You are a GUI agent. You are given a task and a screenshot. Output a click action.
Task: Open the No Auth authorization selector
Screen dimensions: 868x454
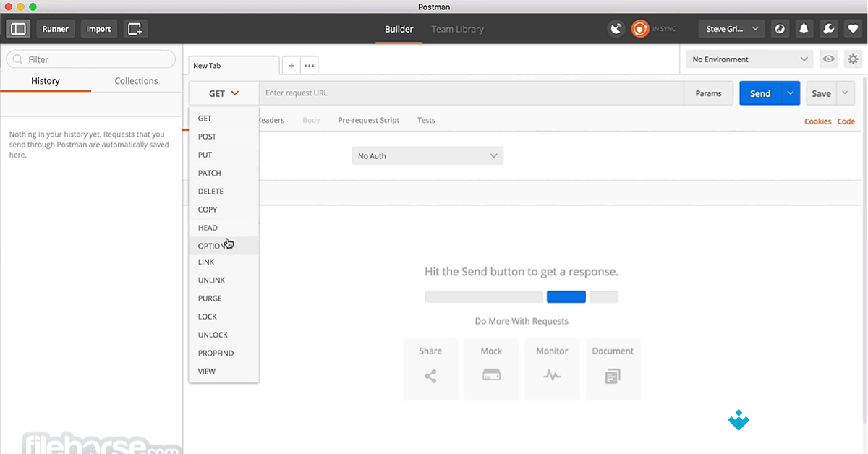point(427,155)
